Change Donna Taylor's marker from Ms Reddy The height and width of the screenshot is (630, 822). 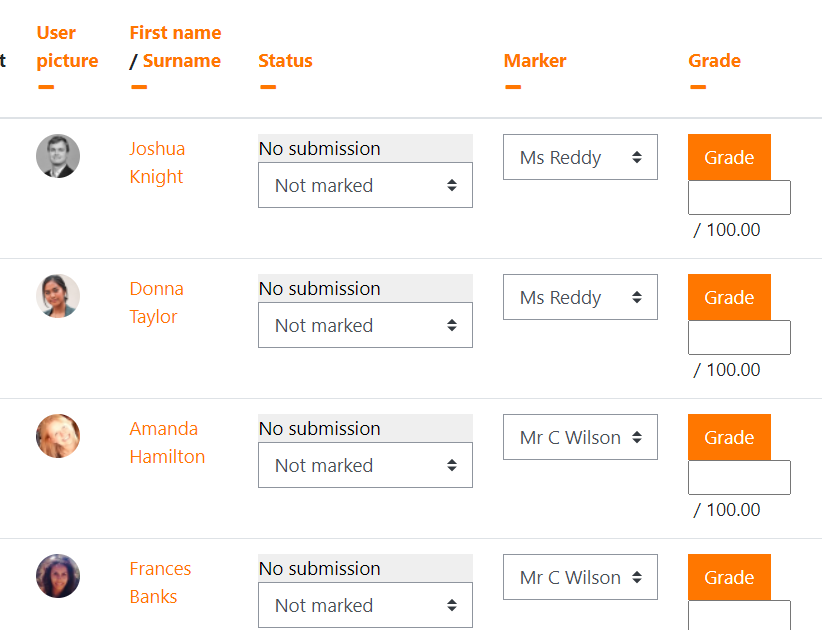tap(580, 297)
